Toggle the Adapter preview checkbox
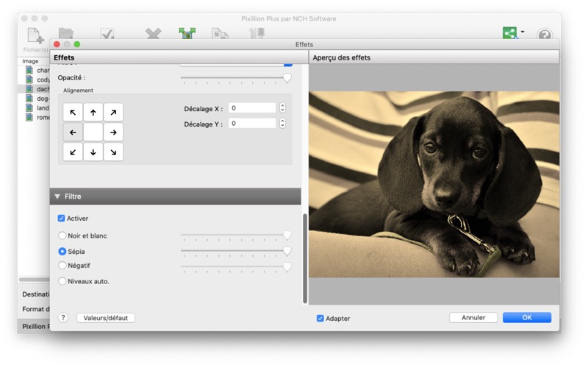588x368 pixels. click(320, 319)
